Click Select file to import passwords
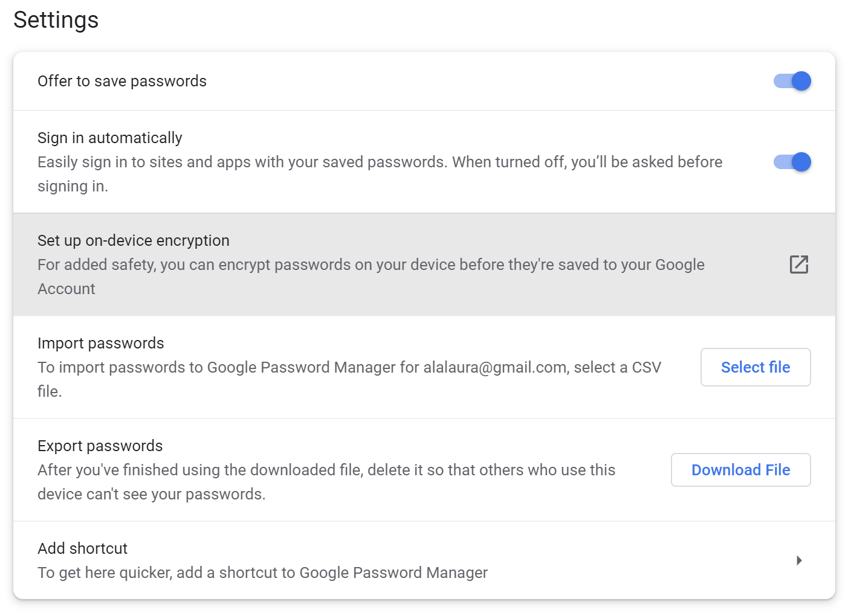 click(755, 367)
